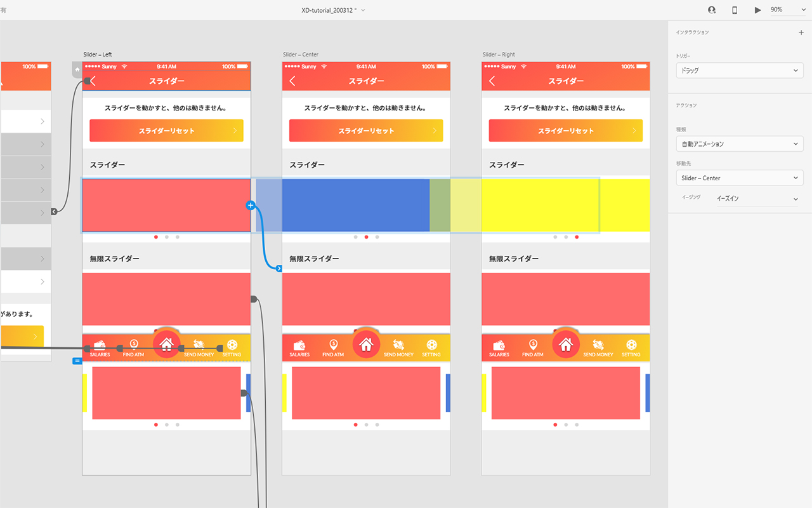The image size is (812, 508).
Task: Open the XD-tutorial_200312 document title dropdown
Action: [334, 10]
